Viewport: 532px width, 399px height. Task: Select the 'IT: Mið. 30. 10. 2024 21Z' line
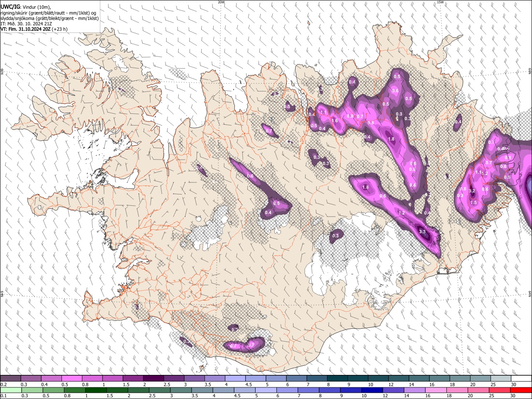coord(26,24)
